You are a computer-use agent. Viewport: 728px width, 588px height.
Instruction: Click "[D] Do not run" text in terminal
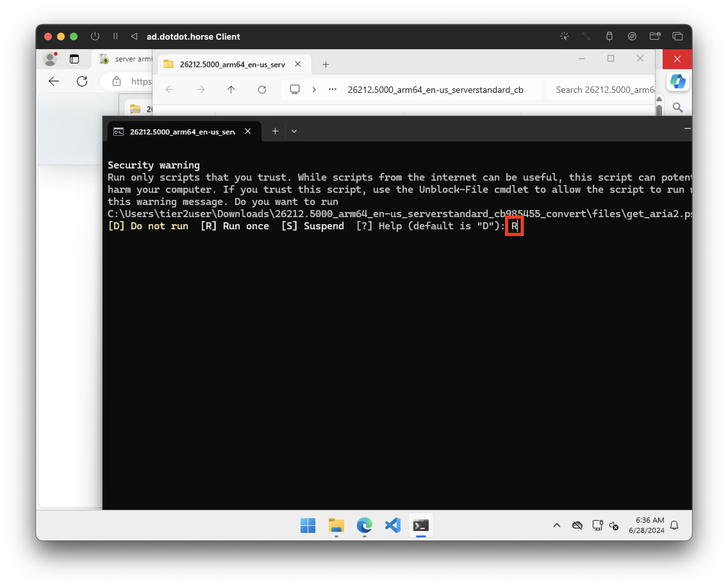(x=148, y=226)
